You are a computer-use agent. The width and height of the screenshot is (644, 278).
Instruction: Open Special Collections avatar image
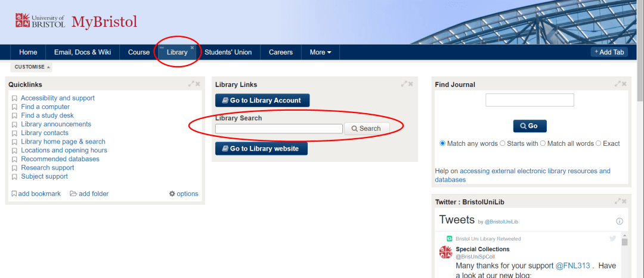[445, 252]
